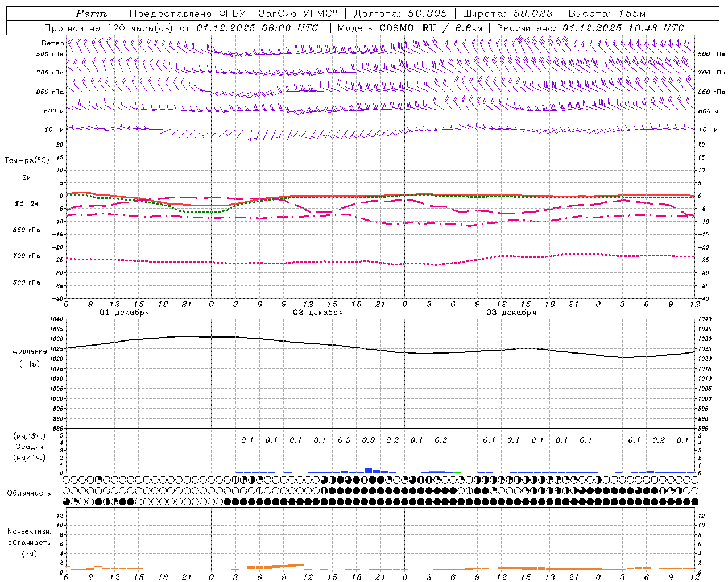Viewport: 728px width, 582px height.
Task: Click "-40" on the left temperature axis
Action: click(x=58, y=298)
